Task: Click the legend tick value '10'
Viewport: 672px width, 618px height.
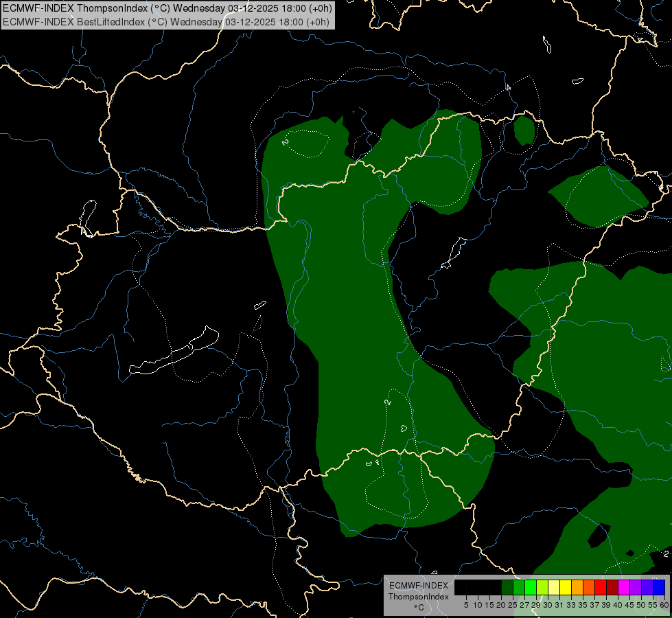Action: (478, 605)
